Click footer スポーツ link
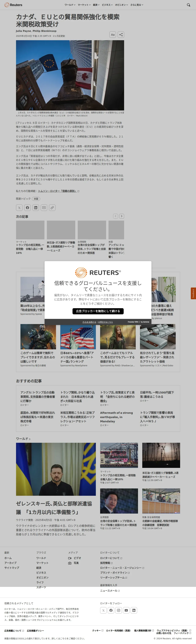Screen dimensions: 196x644 tap(41, 587)
